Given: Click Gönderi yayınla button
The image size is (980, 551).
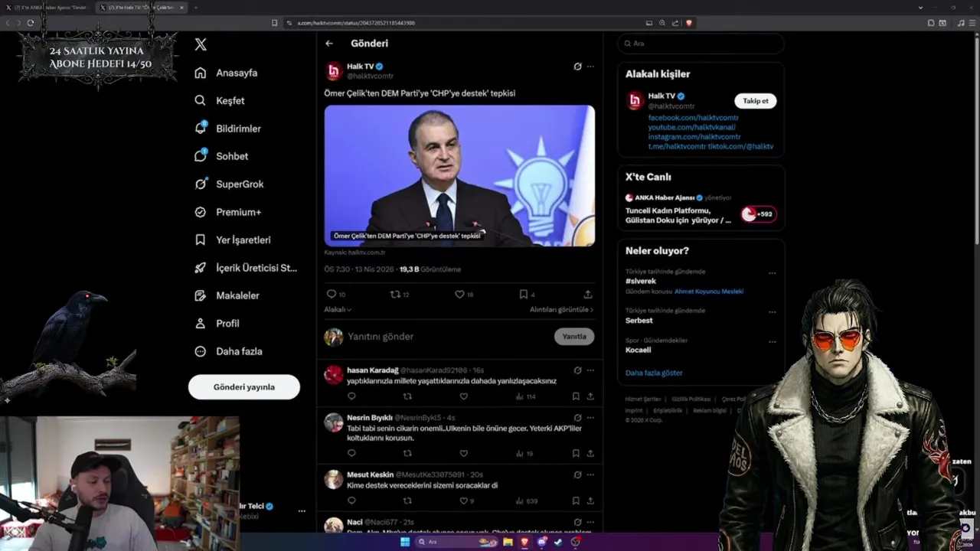Looking at the screenshot, I should (244, 386).
